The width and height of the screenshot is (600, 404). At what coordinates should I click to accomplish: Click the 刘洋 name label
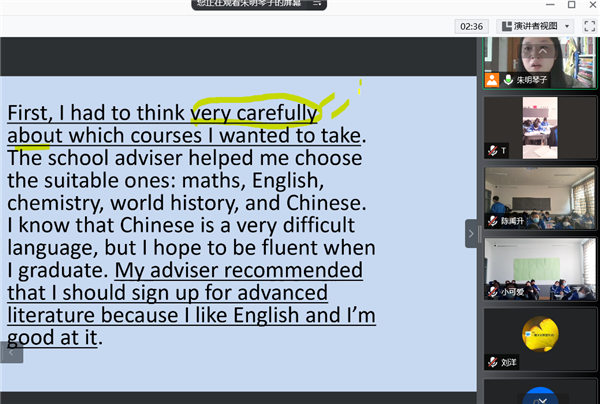tap(509, 362)
